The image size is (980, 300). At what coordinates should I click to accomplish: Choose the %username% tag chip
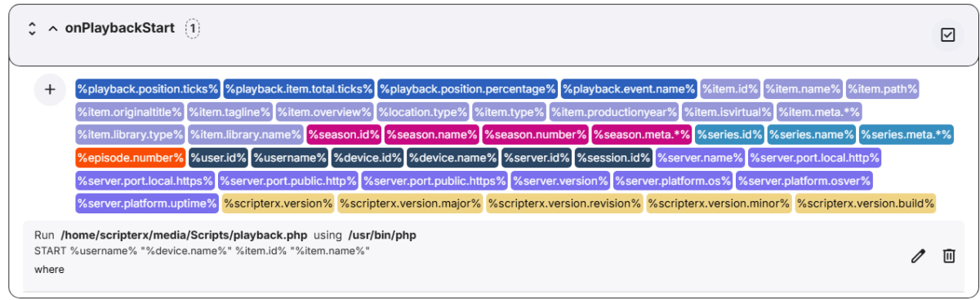pyautogui.click(x=290, y=157)
